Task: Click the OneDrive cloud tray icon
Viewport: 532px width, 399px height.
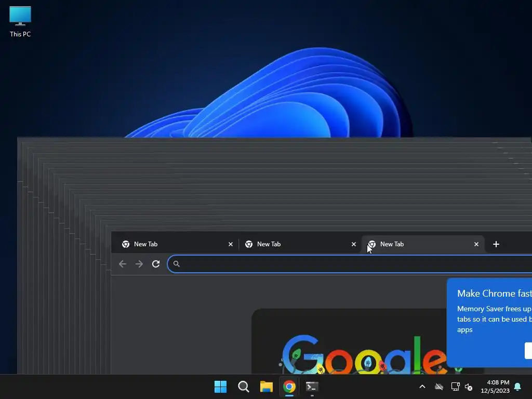Action: (439, 387)
